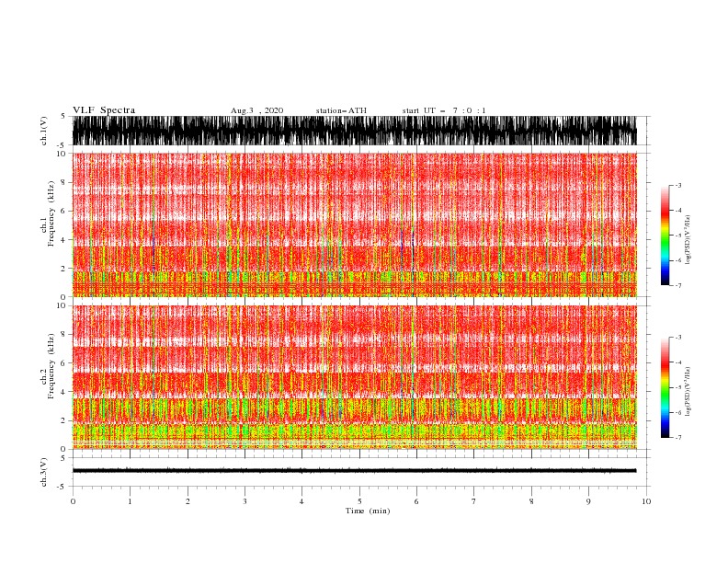Click the ch.2 "Frequency (kHz)" axis label
Screen dimensions: 728x563
51,366
